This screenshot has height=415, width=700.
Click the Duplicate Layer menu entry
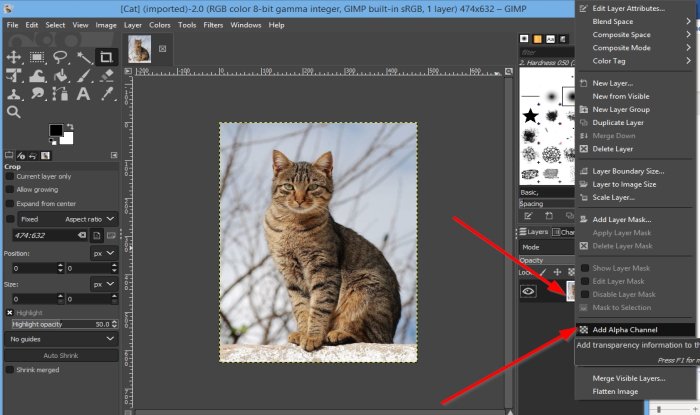click(x=618, y=122)
